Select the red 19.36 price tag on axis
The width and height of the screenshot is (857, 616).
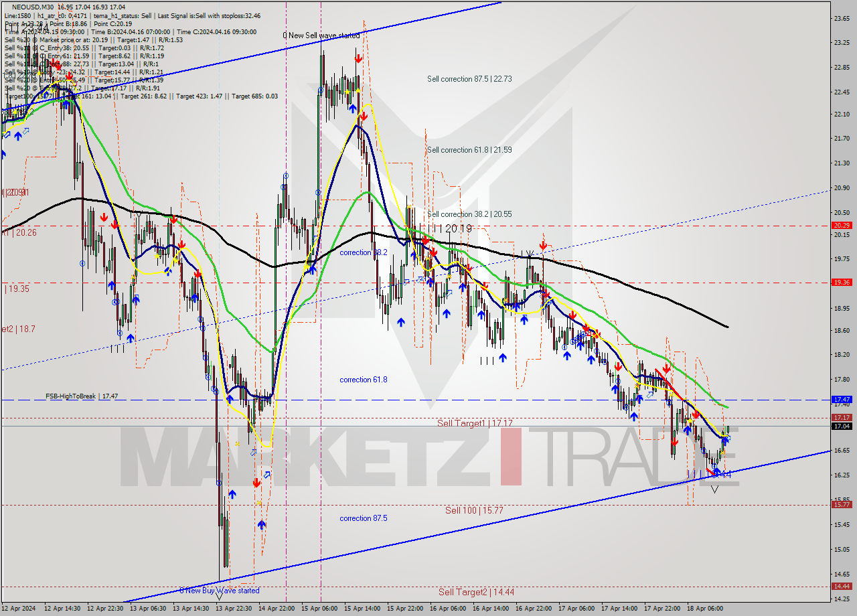(842, 283)
